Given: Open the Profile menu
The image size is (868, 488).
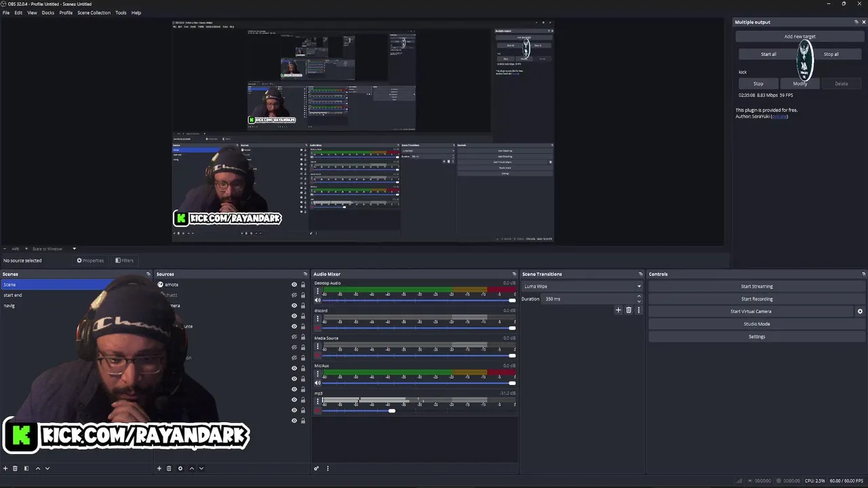Looking at the screenshot, I should pos(66,13).
